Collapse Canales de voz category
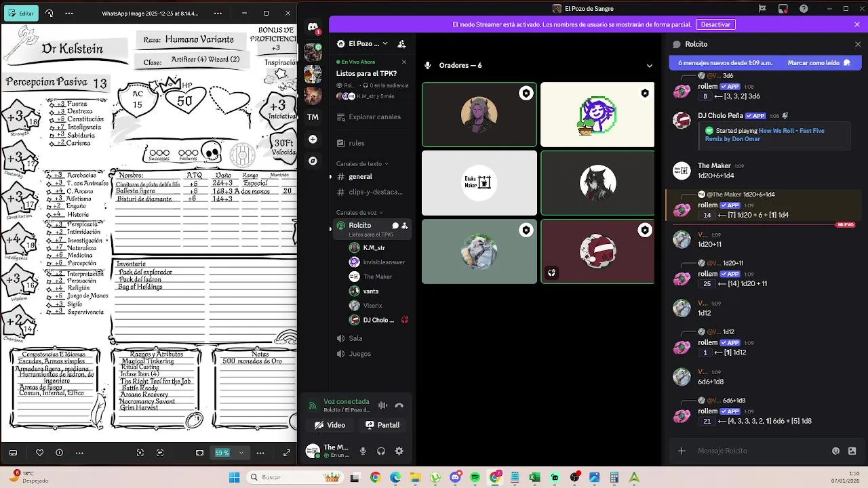 359,212
